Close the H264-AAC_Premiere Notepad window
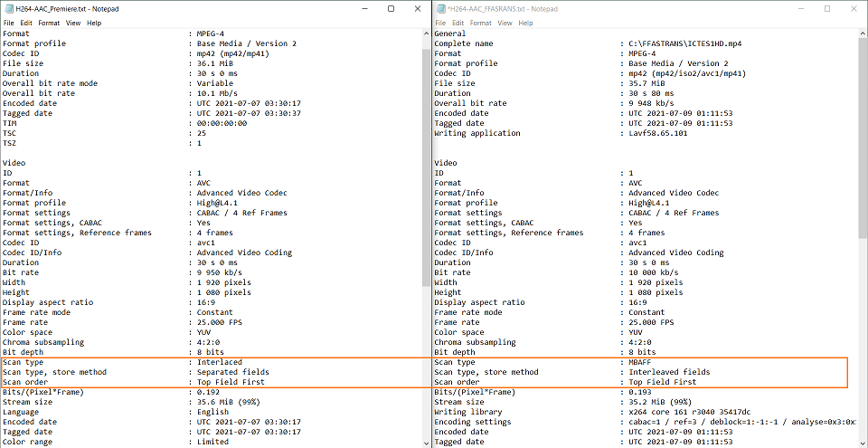868x448 pixels. tap(418, 9)
